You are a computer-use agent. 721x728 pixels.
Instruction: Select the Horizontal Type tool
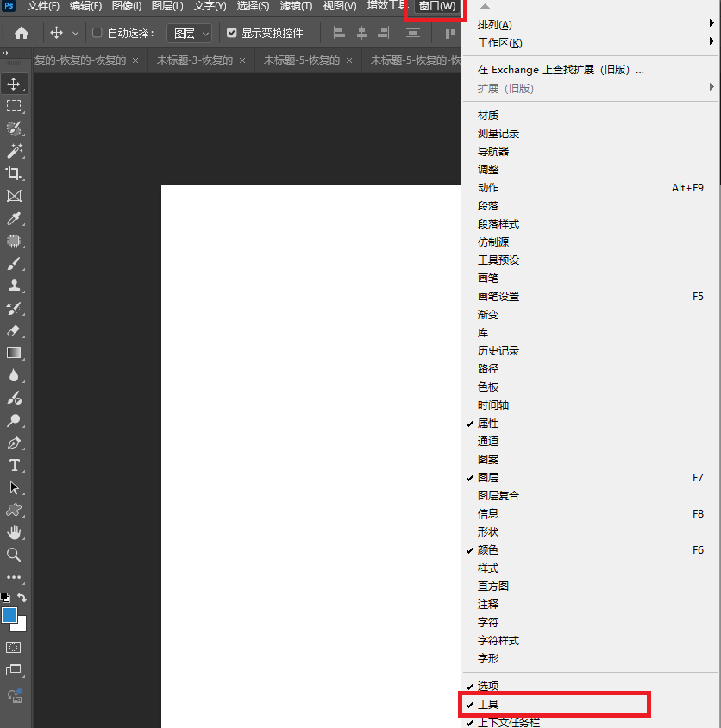[14, 466]
